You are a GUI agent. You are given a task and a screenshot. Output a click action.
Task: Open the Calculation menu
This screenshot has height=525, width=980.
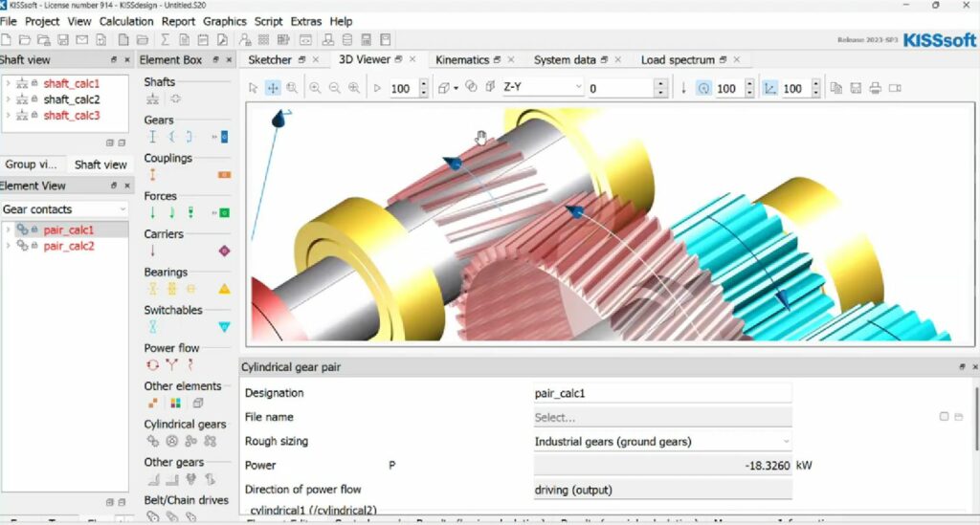[126, 21]
